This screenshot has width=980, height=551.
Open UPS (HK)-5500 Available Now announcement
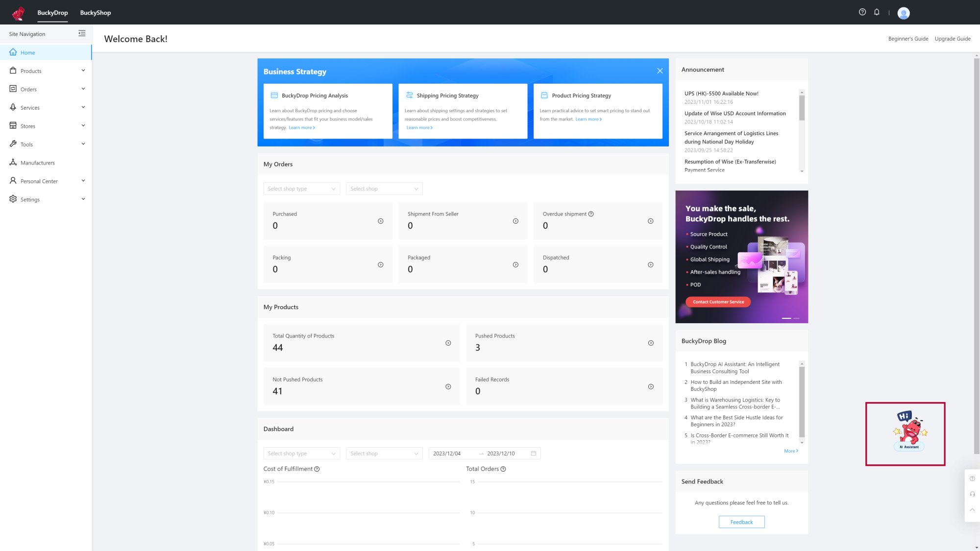721,94
